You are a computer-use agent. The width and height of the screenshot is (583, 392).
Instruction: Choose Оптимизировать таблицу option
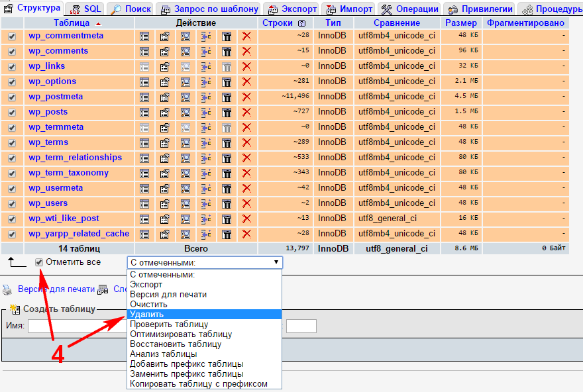(205, 334)
